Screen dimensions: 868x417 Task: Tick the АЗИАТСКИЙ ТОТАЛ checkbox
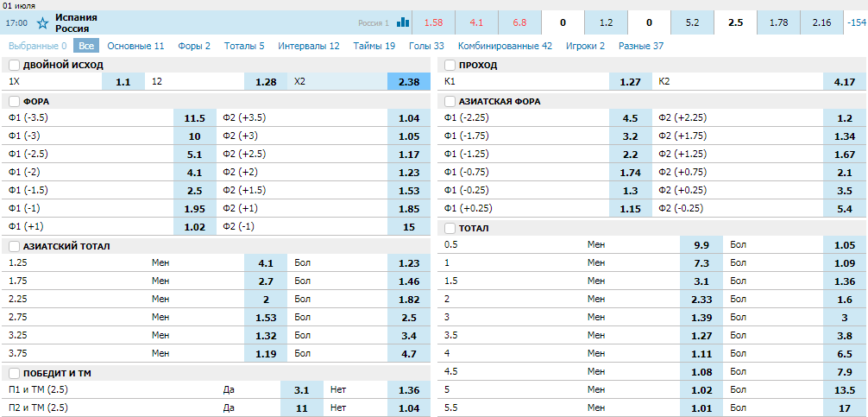(15, 246)
